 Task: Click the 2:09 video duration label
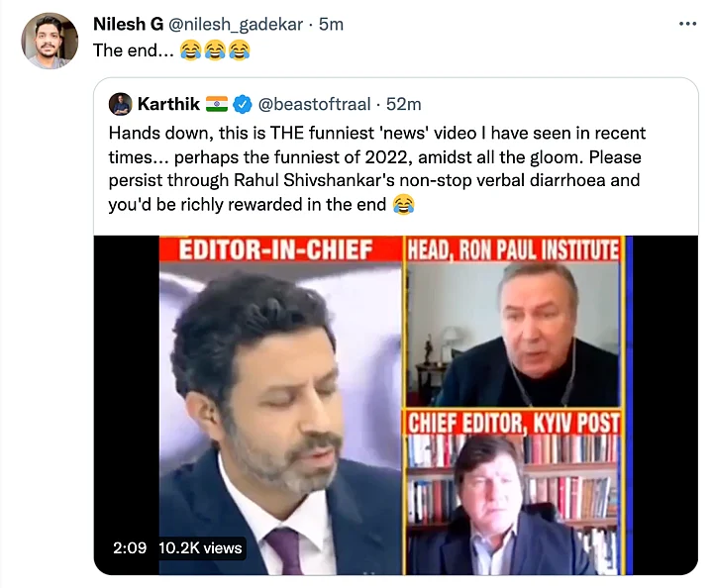129,547
